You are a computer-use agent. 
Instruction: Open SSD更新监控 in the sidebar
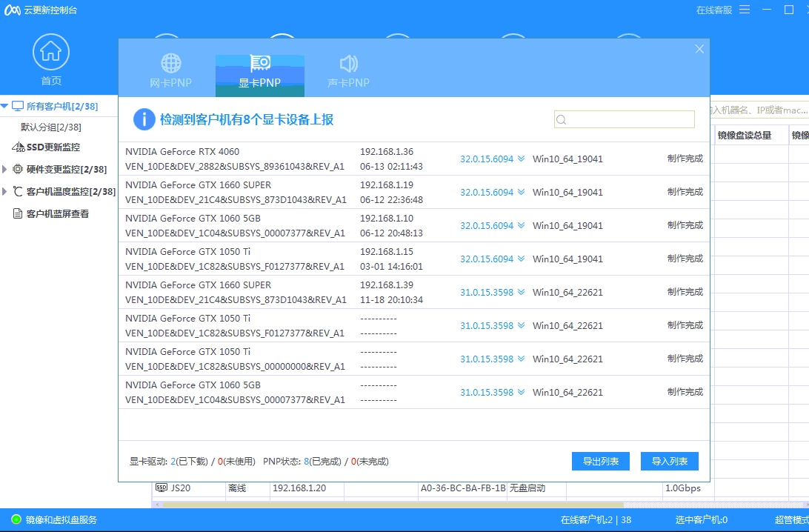[x=53, y=147]
